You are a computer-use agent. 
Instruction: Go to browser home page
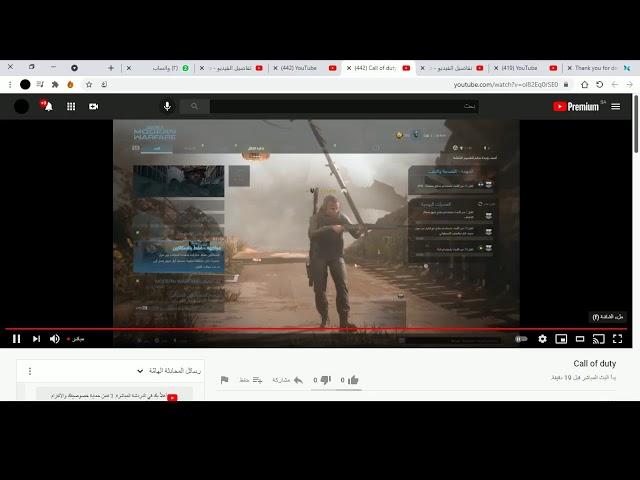point(584,84)
